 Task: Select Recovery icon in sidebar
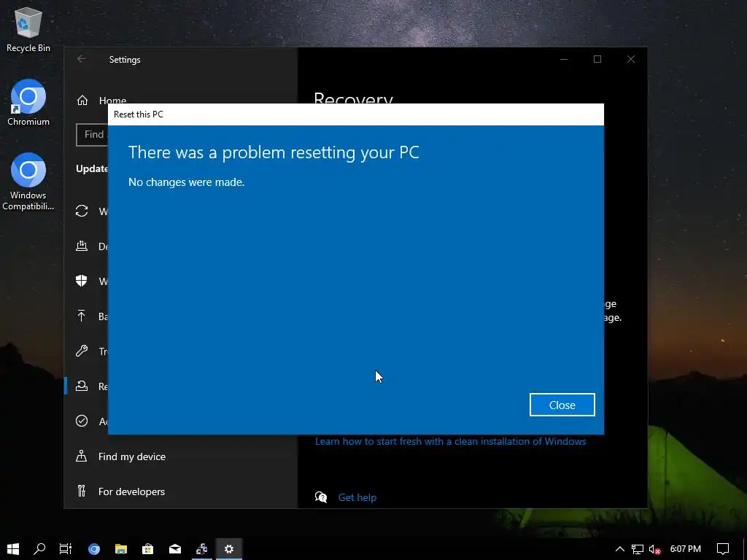[82, 386]
